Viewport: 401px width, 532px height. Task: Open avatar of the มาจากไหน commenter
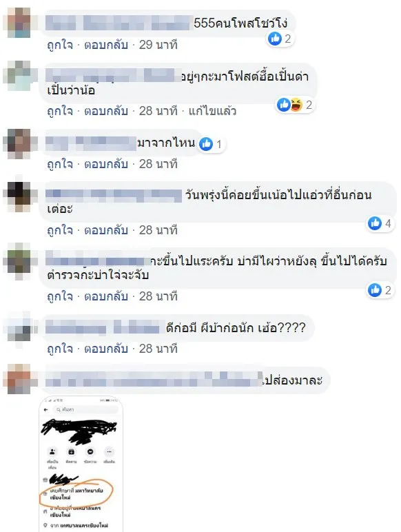17,144
